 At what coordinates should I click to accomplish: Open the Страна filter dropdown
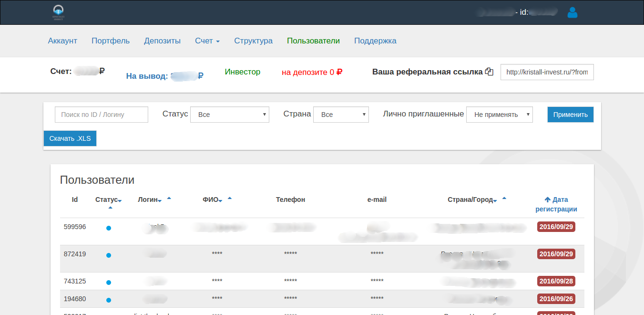pos(341,115)
